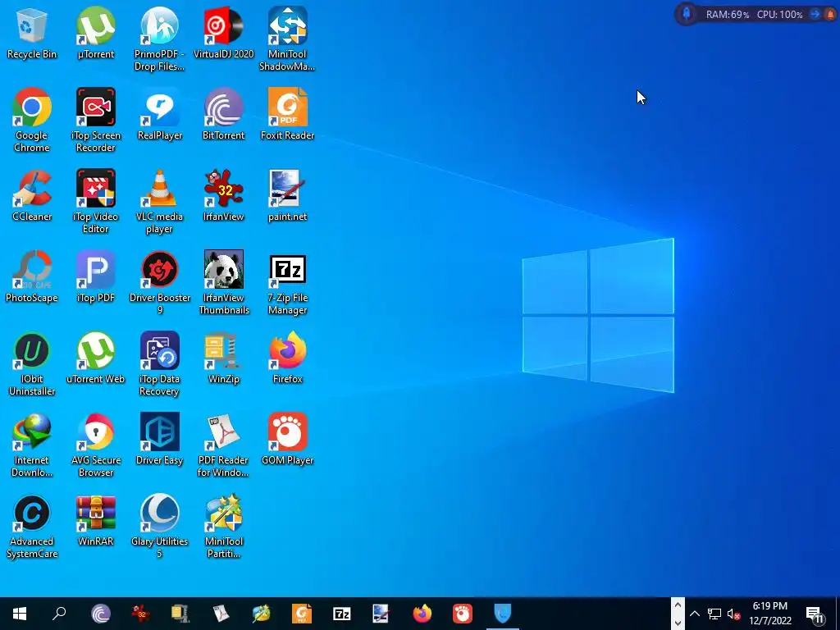Select the AVG Secure Browser shortcut
This screenshot has height=630, width=840.
tap(96, 446)
